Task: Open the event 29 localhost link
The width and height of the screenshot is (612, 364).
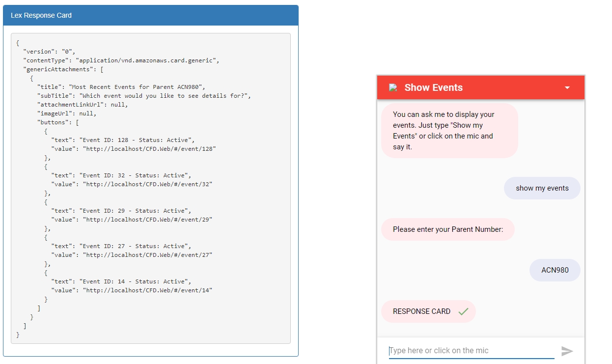Action: pyautogui.click(x=167, y=219)
